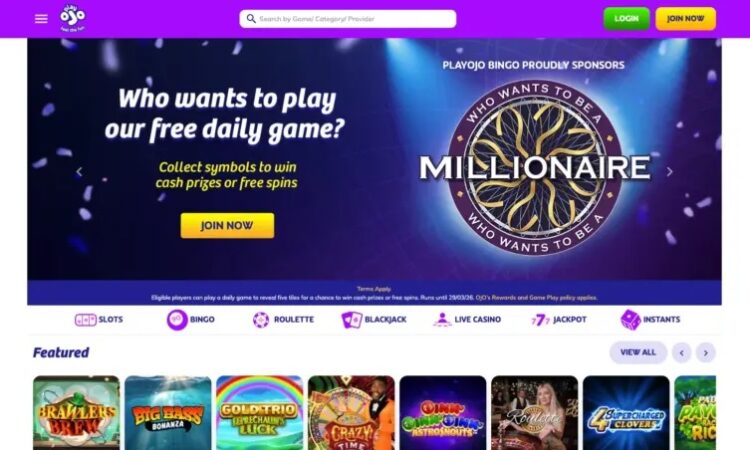Viewport: 750px width, 450px height.
Task: Click the PlayOJO logo
Action: coord(73,18)
